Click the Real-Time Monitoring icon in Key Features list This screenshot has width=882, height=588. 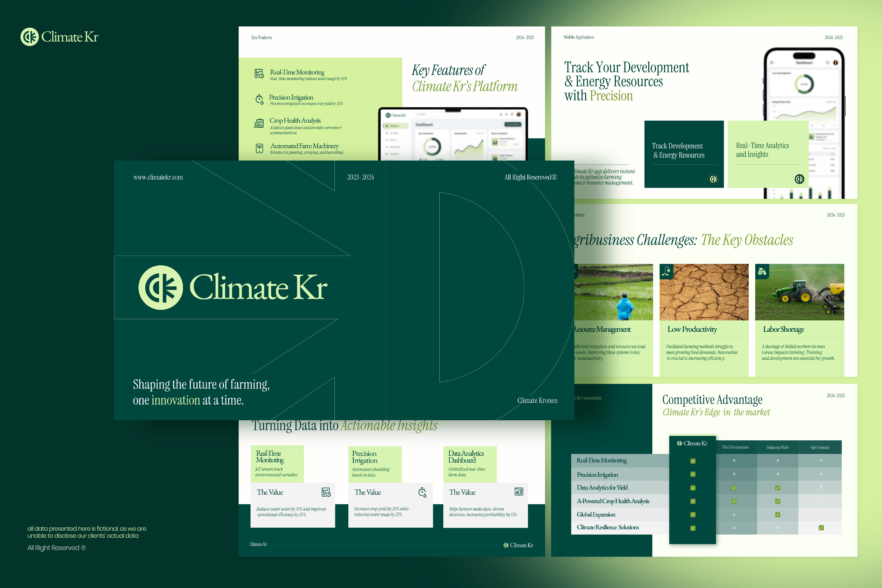coord(259,74)
